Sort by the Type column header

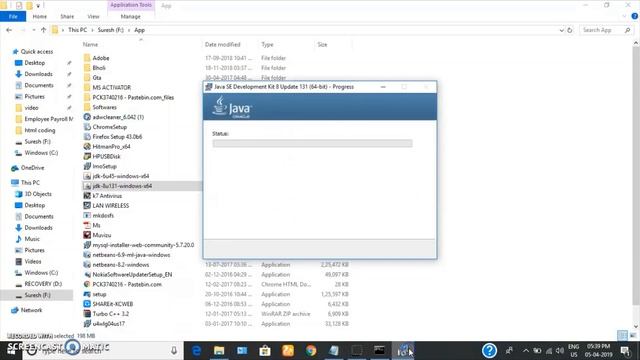point(267,44)
